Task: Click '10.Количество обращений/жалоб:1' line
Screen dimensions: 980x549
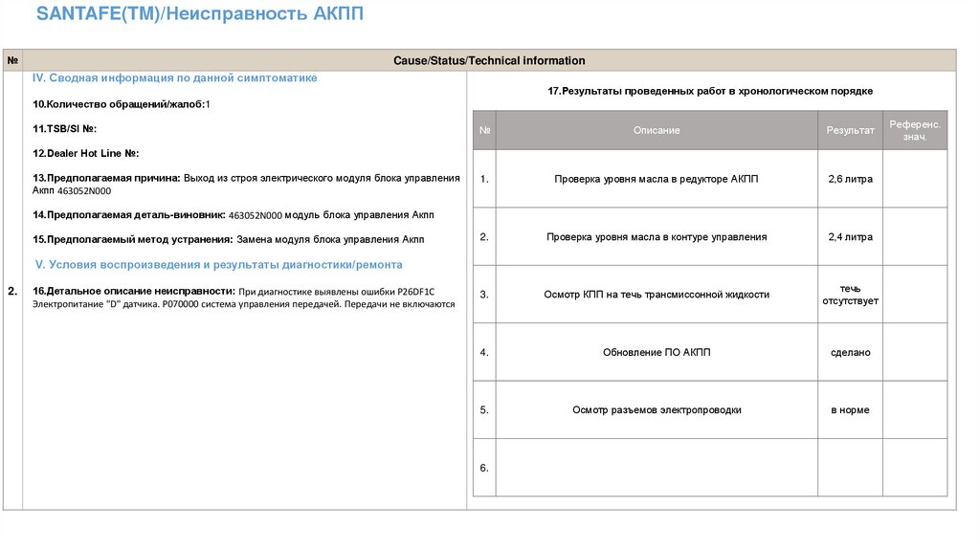Action: (x=122, y=104)
